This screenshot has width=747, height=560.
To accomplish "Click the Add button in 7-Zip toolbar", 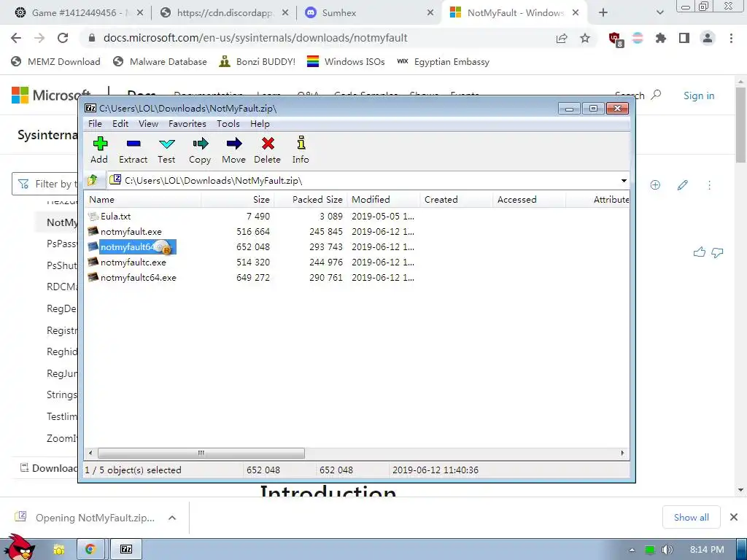I will point(99,149).
